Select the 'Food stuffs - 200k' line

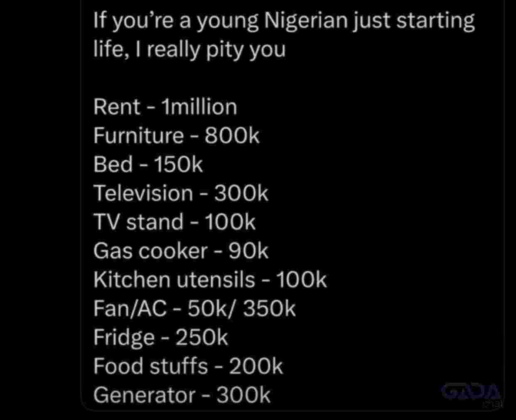pos(188,366)
